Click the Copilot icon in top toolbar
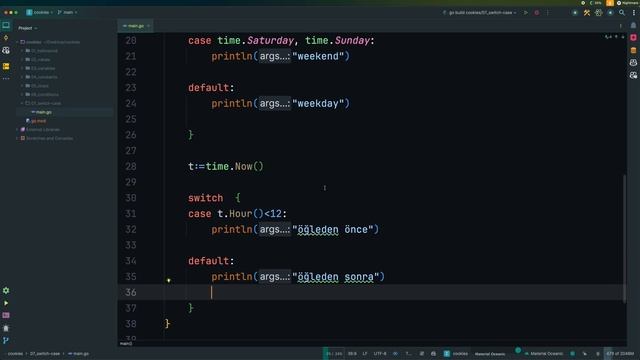Screen dimensions: 640x360 coord(598,13)
